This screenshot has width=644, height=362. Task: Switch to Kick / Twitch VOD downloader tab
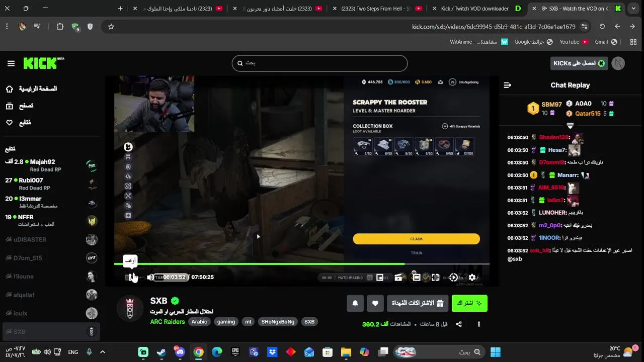pos(477,9)
